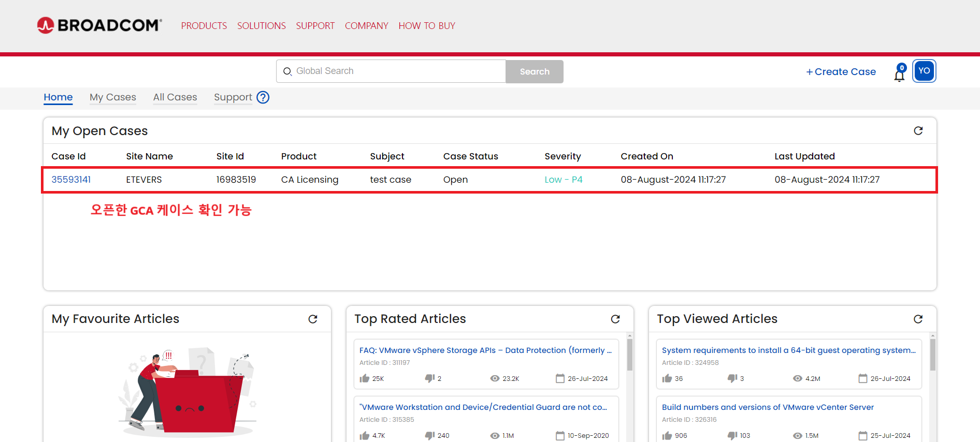
Task: Thumbs down the System requirements article
Action: (x=732, y=378)
